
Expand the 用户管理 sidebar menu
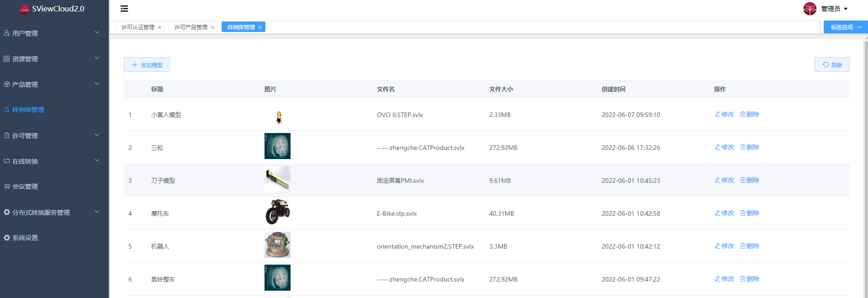point(54,33)
